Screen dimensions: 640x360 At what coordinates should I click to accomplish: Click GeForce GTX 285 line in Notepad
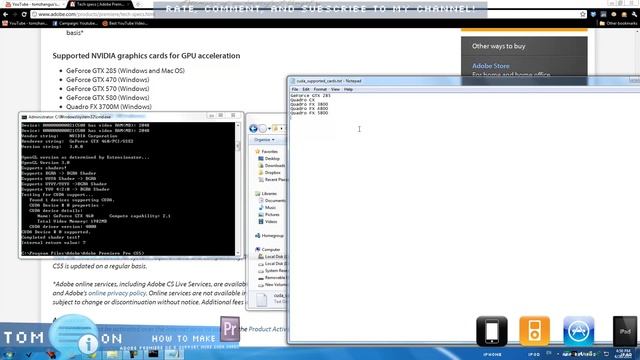(310, 96)
